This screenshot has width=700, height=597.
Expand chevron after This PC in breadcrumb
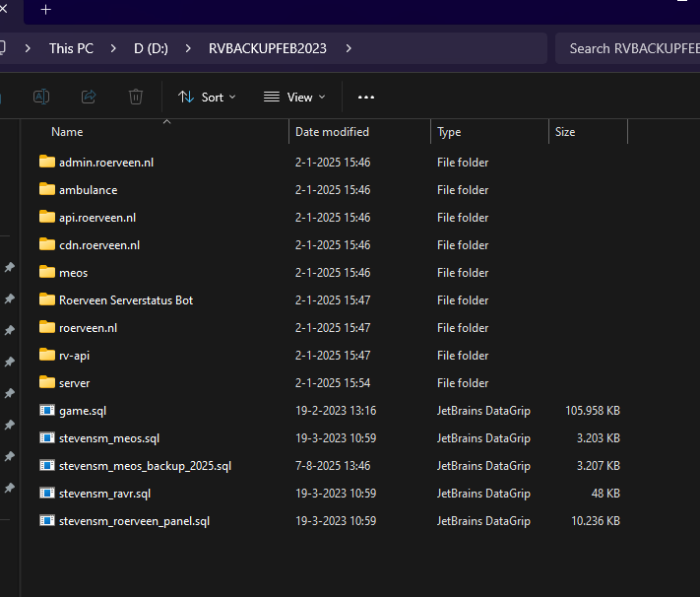click(113, 48)
